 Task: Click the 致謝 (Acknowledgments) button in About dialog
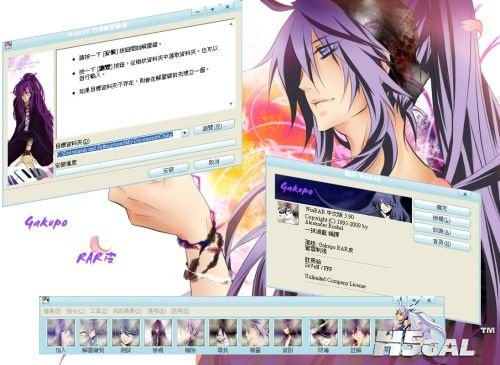[442, 231]
